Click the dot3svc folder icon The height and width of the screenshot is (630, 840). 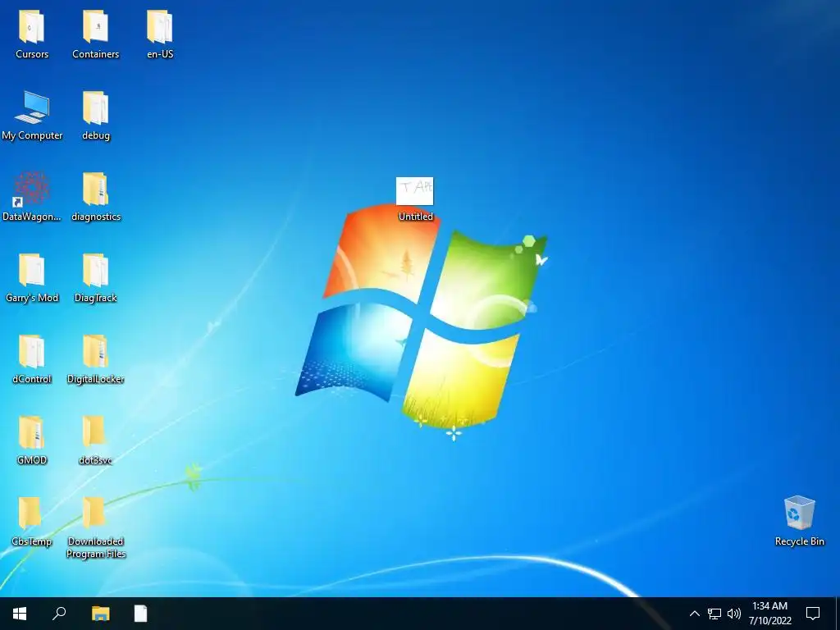[94, 431]
